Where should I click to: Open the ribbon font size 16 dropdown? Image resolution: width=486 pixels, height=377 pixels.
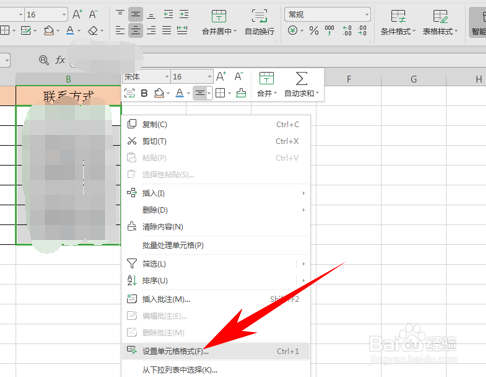pyautogui.click(x=64, y=15)
